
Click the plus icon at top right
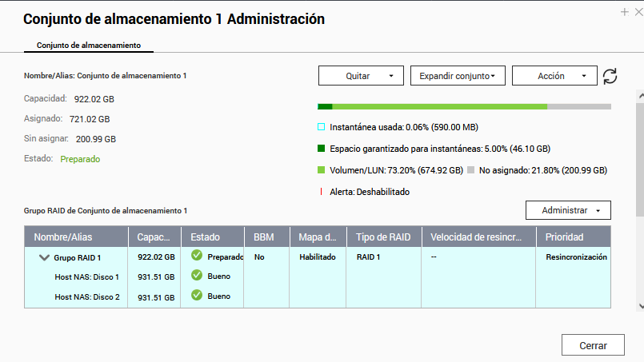(x=625, y=12)
